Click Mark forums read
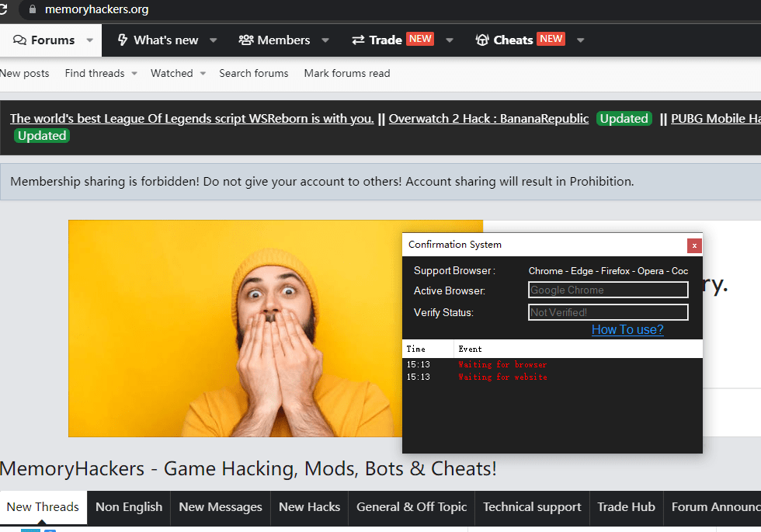The image size is (761, 532). (347, 73)
